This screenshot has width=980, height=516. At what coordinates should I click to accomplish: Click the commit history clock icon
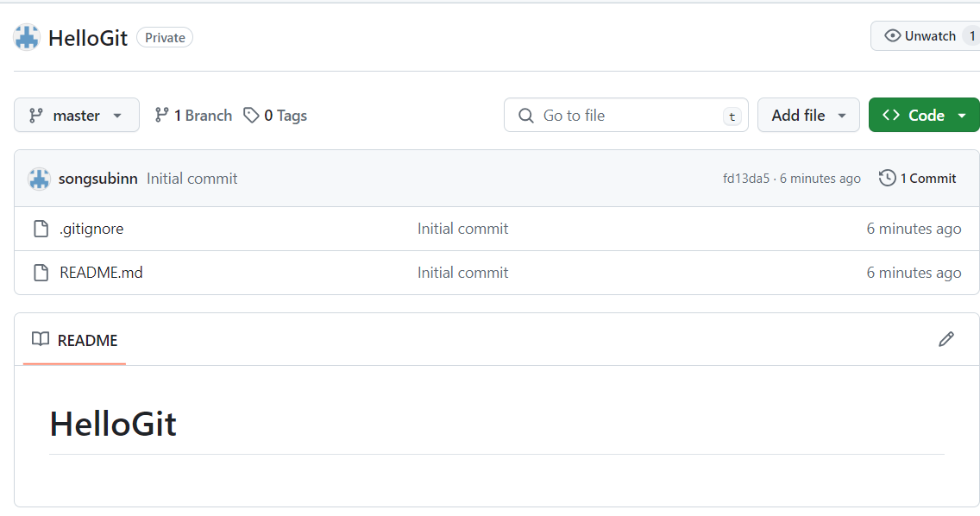point(887,178)
